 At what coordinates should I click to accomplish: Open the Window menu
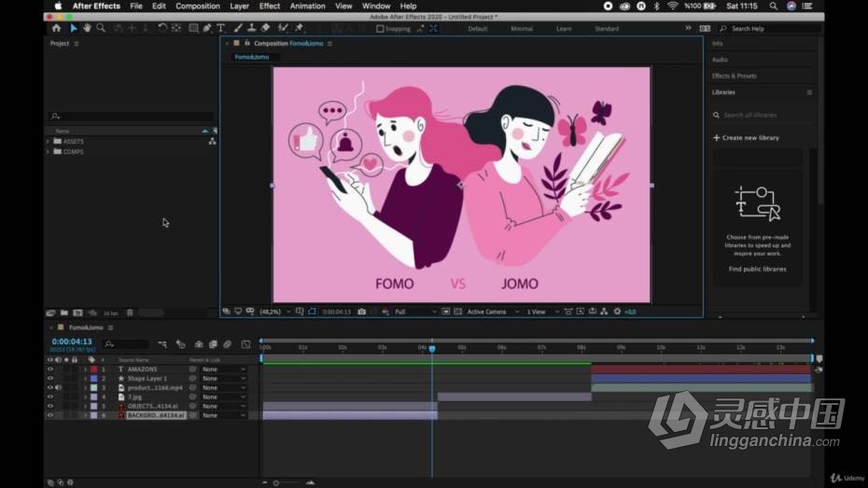tap(376, 7)
